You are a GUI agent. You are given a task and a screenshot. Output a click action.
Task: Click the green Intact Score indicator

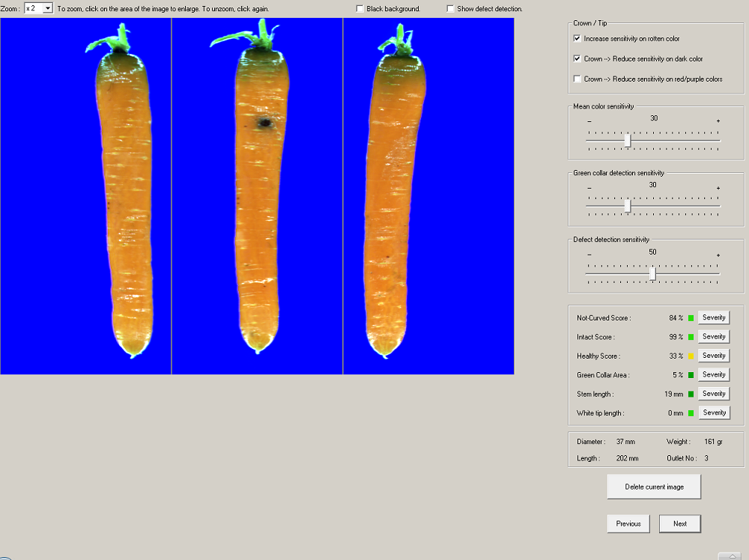[x=691, y=337]
